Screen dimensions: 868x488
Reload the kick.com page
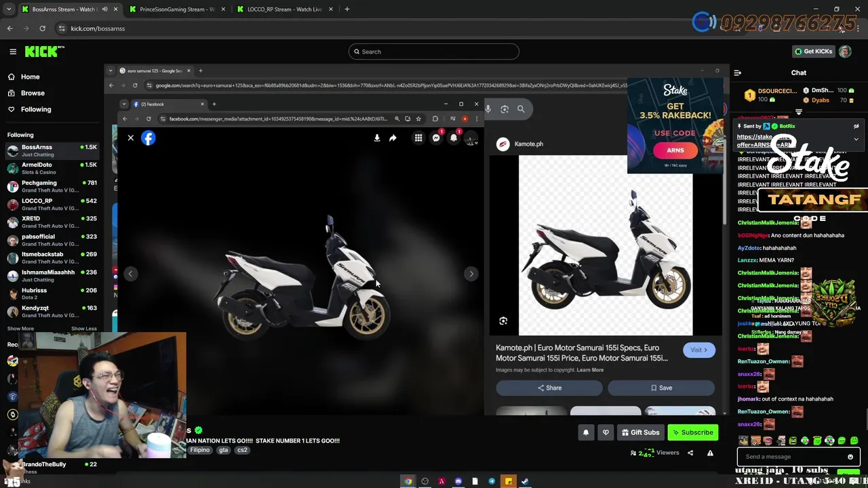tap(42, 28)
